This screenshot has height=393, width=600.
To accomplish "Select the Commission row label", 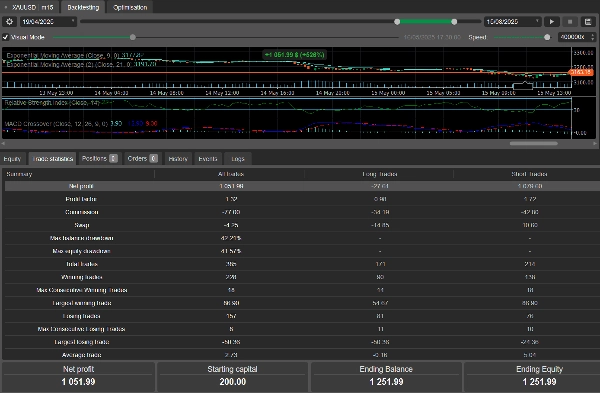I will click(82, 212).
